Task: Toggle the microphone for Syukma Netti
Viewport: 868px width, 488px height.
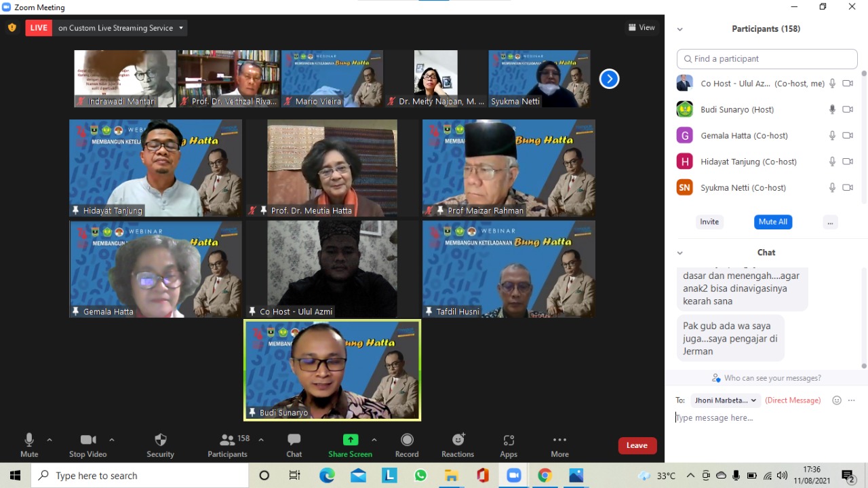Action: coord(833,187)
